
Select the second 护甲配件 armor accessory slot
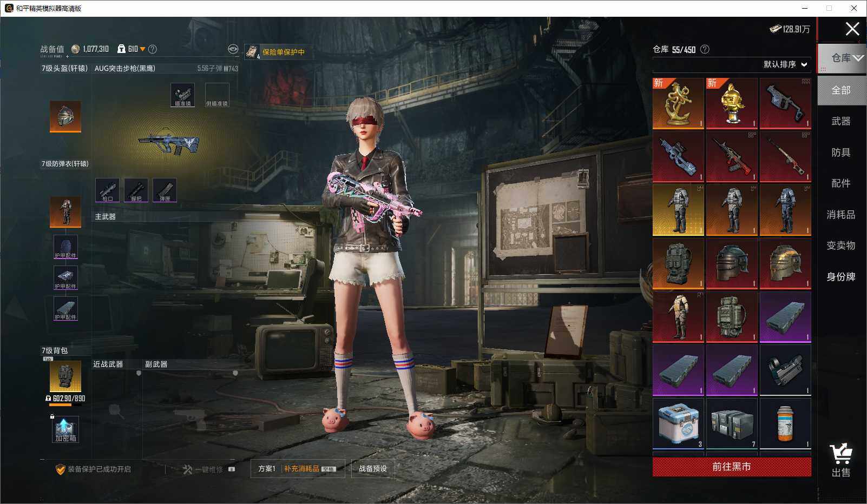click(65, 277)
